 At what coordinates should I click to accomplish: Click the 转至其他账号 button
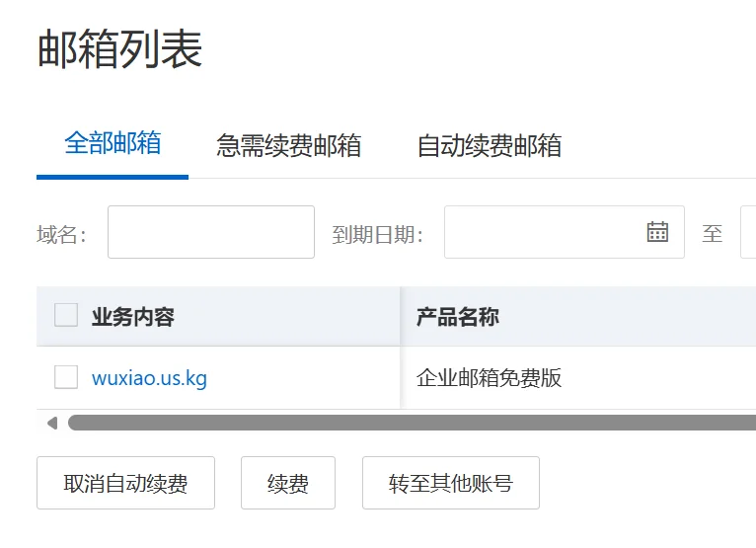[450, 483]
